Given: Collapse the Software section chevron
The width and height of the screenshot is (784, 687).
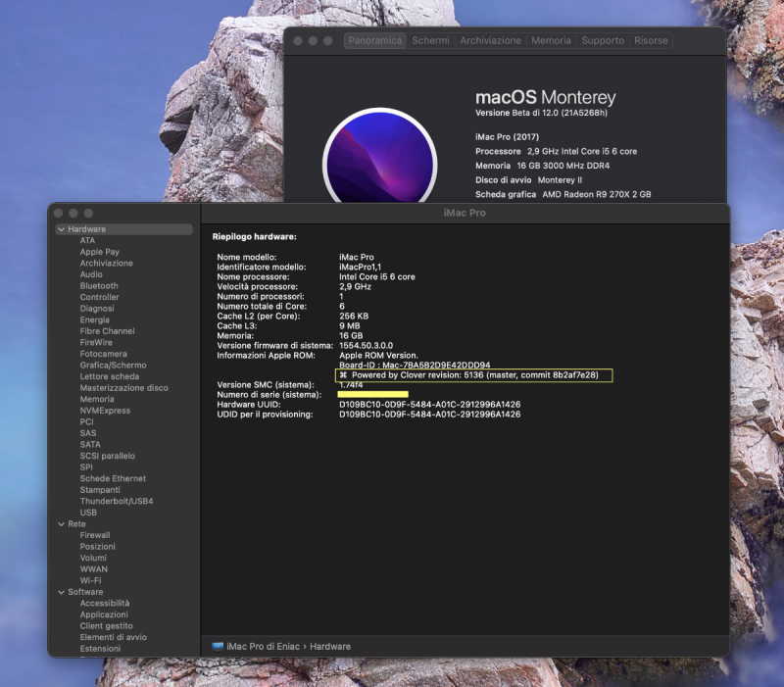Looking at the screenshot, I should click(x=61, y=592).
